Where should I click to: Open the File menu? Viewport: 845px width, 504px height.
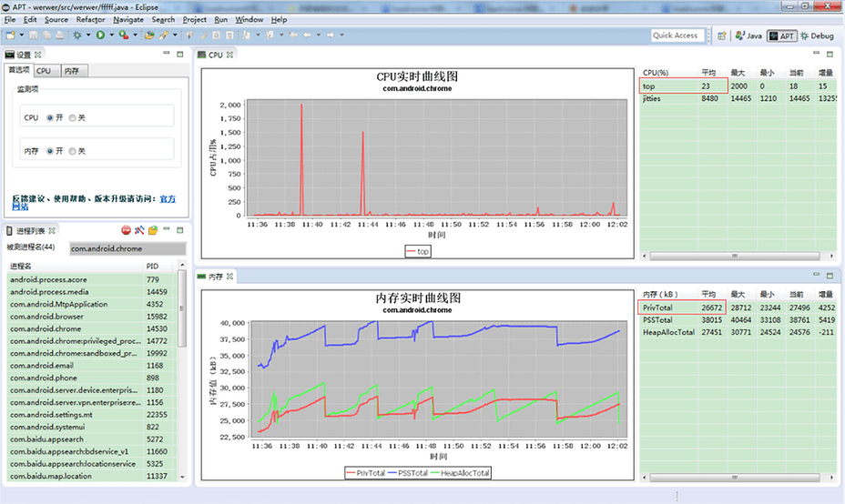[x=10, y=19]
